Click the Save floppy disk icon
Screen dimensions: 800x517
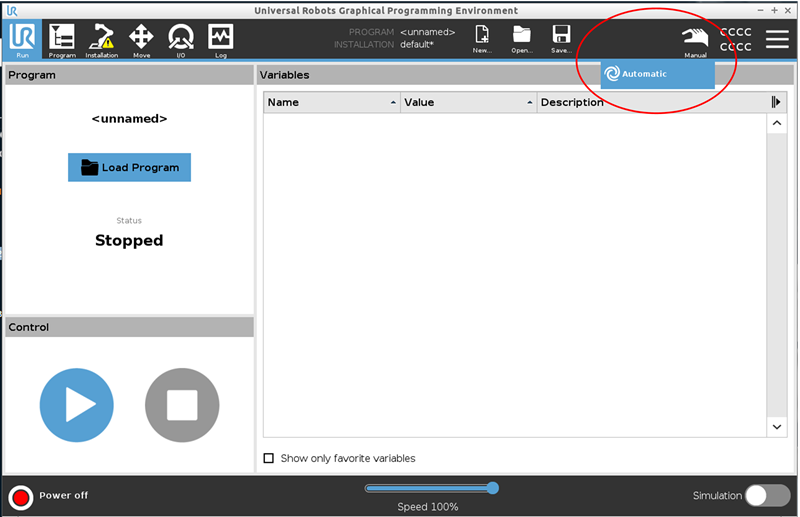[x=561, y=39]
